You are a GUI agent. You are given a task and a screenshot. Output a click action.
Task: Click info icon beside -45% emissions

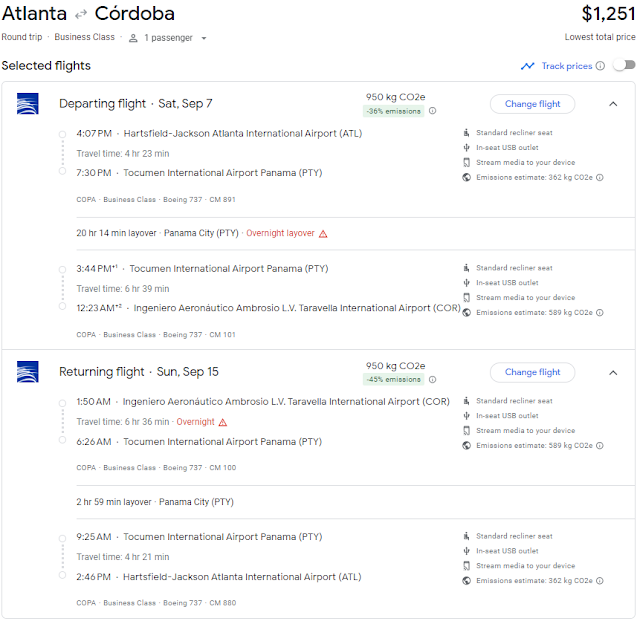[x=433, y=380]
